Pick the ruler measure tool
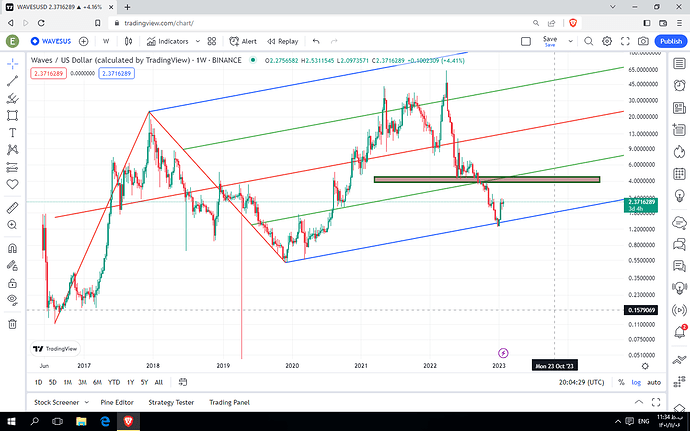Screen dimensions: 690x431 [x=12, y=207]
